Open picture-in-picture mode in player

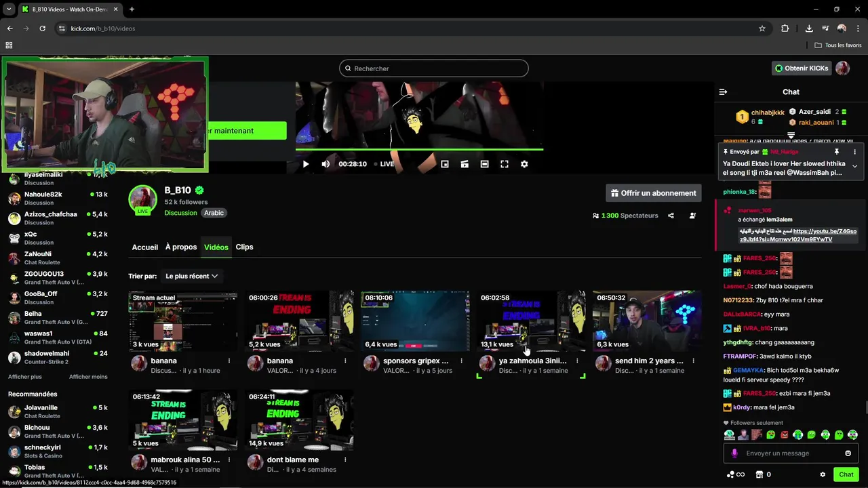point(445,164)
